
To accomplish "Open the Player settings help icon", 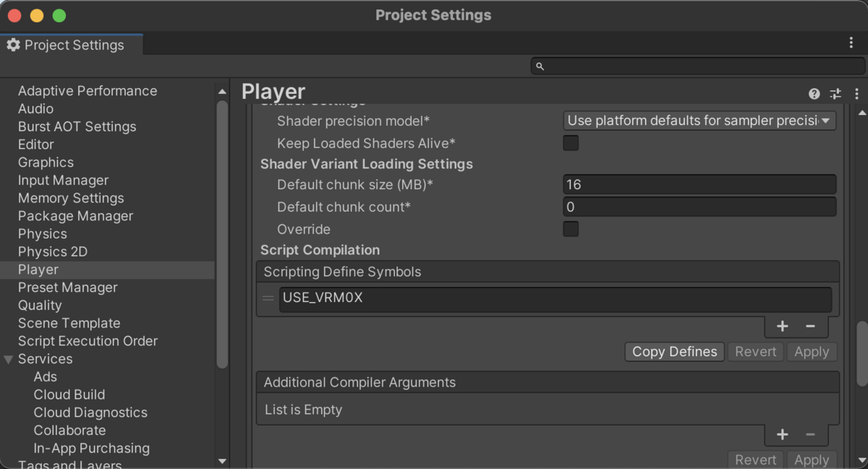I will 814,93.
